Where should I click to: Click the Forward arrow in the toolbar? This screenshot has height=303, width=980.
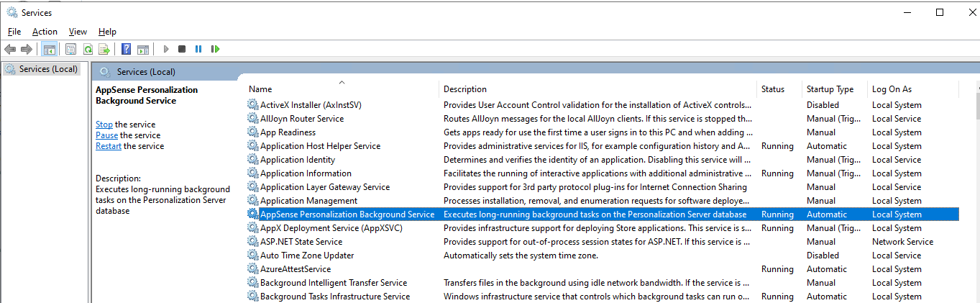click(x=27, y=49)
